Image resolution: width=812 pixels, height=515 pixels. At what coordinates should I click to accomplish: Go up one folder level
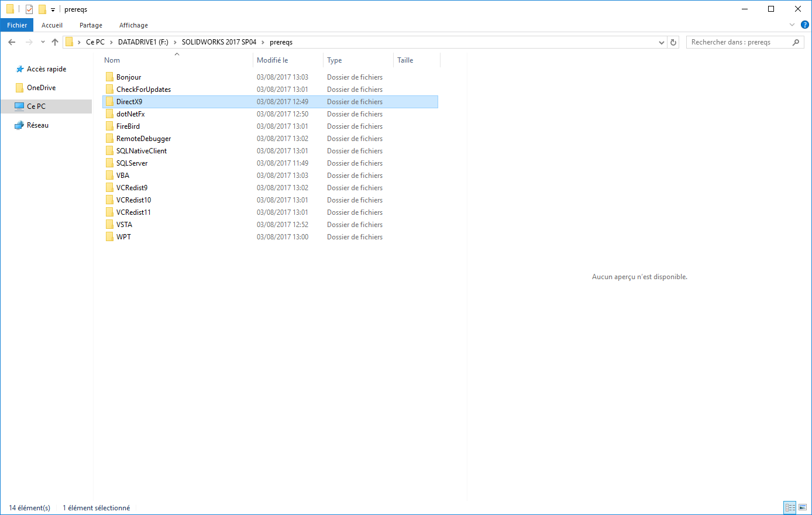click(x=55, y=42)
